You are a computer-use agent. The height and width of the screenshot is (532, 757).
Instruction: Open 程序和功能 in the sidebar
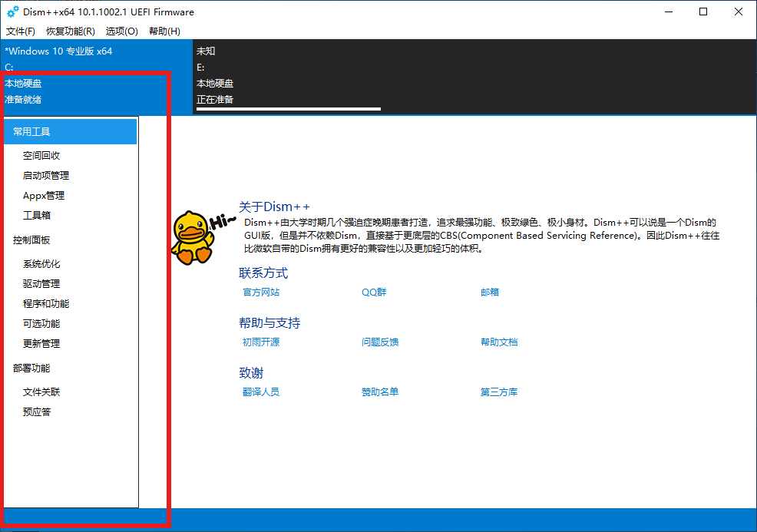point(46,304)
